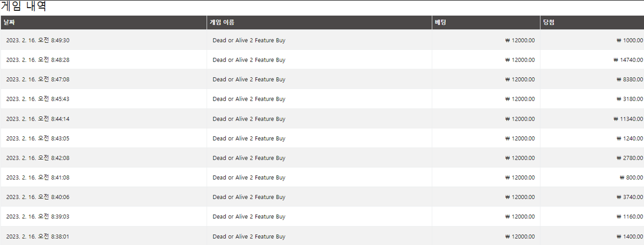Select the row dated 오전 8:40:06

[322, 197]
